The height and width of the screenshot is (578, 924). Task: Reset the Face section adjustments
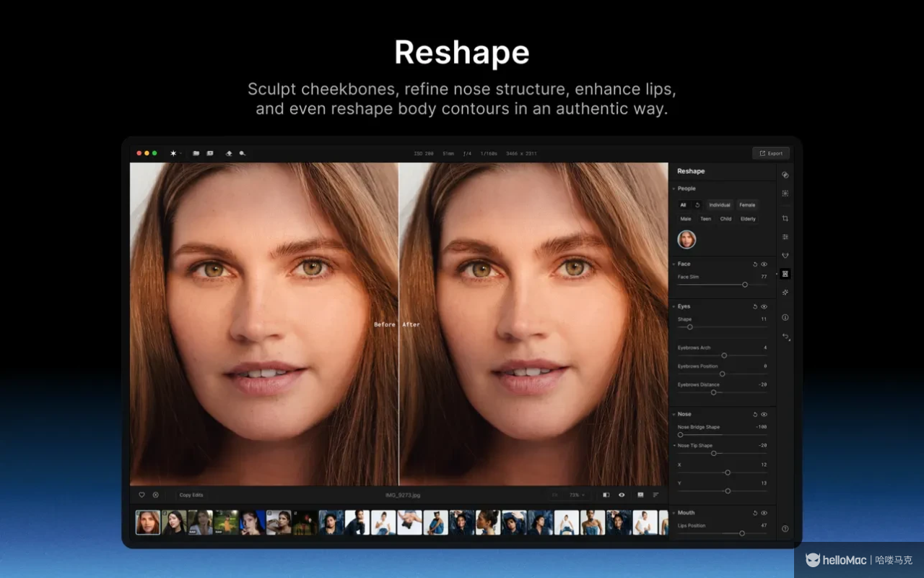pyautogui.click(x=755, y=264)
